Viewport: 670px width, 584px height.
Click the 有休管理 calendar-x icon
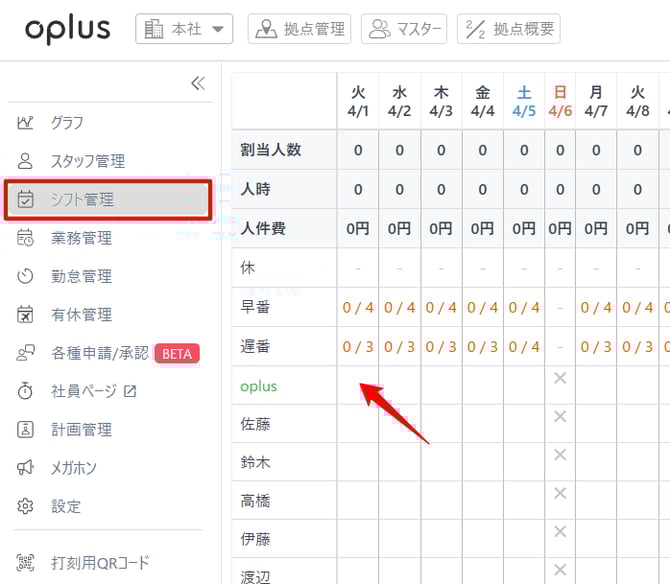pos(26,315)
